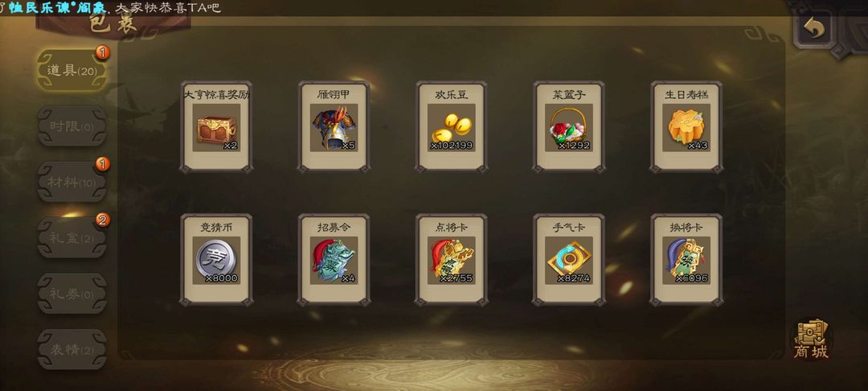
Task: Choose the 生日寿糕 cake item
Action: tap(686, 127)
